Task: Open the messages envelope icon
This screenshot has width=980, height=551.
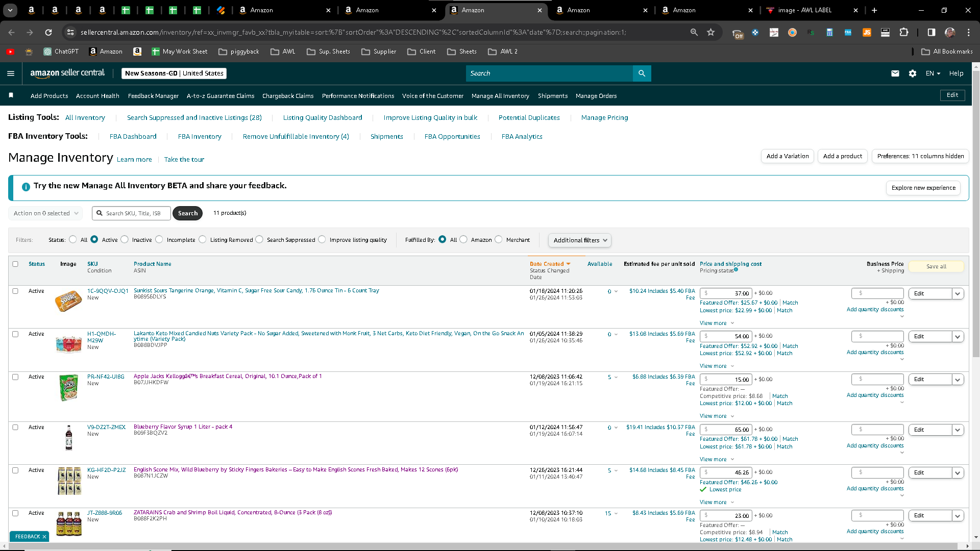Action: click(x=895, y=73)
